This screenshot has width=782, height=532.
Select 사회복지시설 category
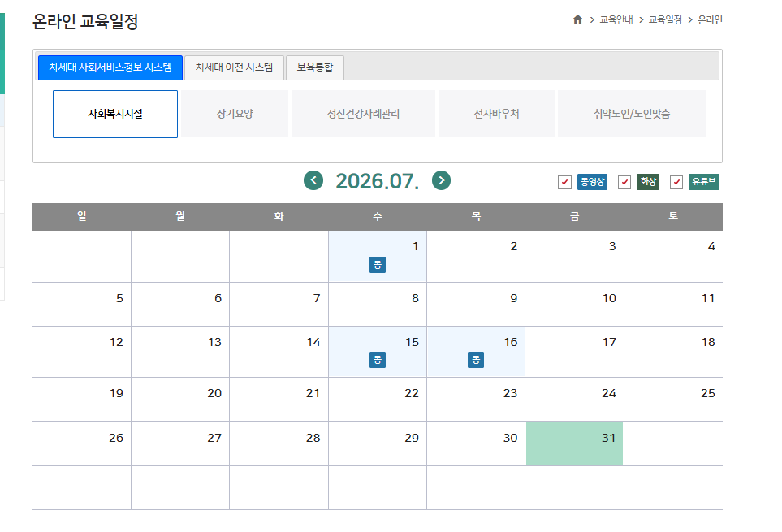pyautogui.click(x=115, y=114)
